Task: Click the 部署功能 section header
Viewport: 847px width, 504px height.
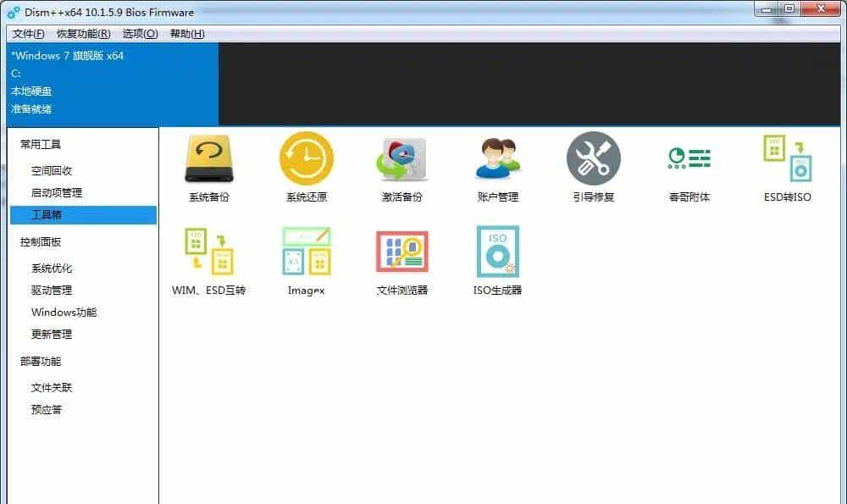Action: click(x=41, y=362)
